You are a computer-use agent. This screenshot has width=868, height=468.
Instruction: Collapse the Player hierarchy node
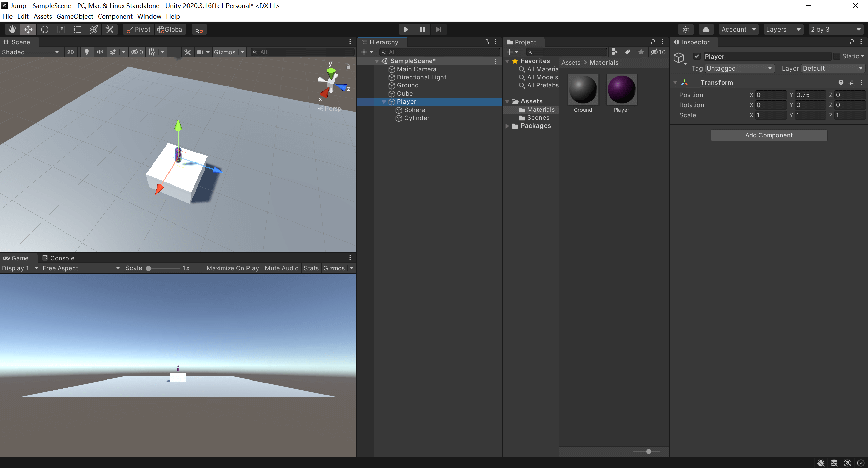point(384,102)
